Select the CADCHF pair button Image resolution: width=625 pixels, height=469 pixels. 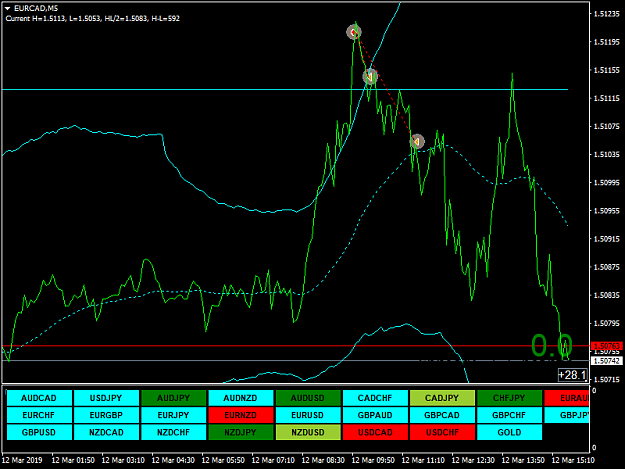(375, 398)
